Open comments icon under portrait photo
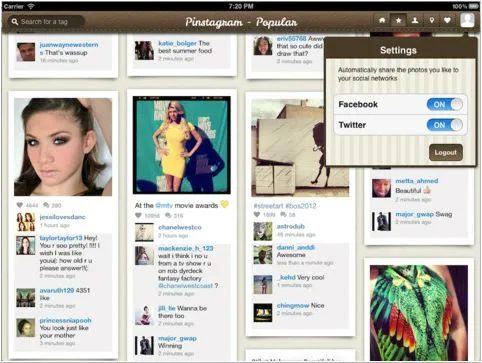Image resolution: width=482 pixels, height=363 pixels. (x=46, y=205)
